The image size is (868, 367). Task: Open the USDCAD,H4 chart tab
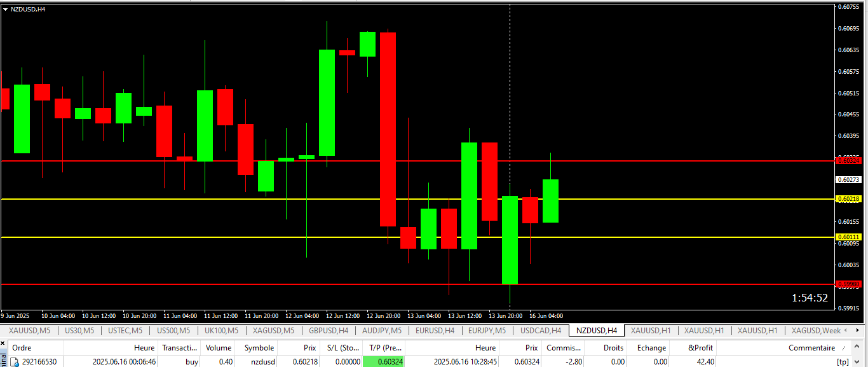[541, 331]
